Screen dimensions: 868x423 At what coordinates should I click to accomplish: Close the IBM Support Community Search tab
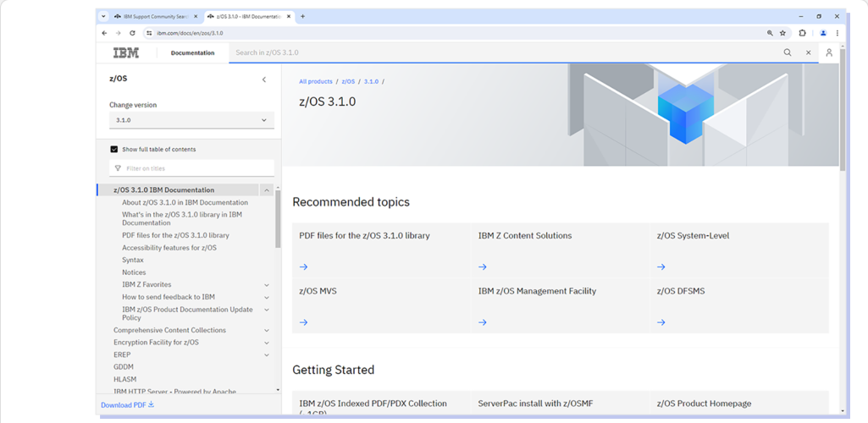pos(196,17)
